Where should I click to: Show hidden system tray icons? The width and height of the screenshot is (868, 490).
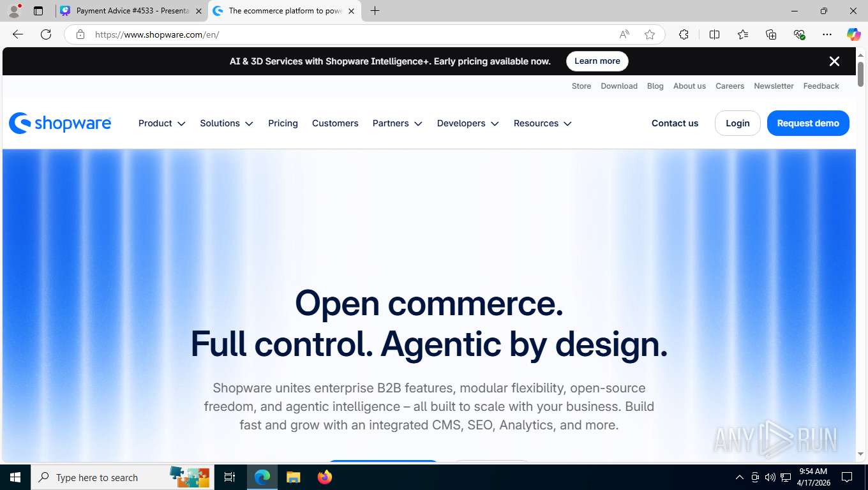[740, 477]
